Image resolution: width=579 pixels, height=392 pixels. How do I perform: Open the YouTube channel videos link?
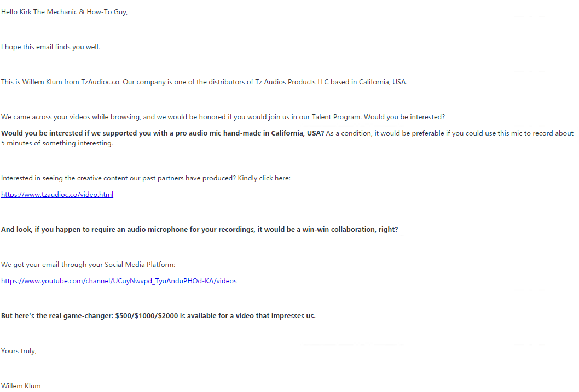pyautogui.click(x=119, y=281)
